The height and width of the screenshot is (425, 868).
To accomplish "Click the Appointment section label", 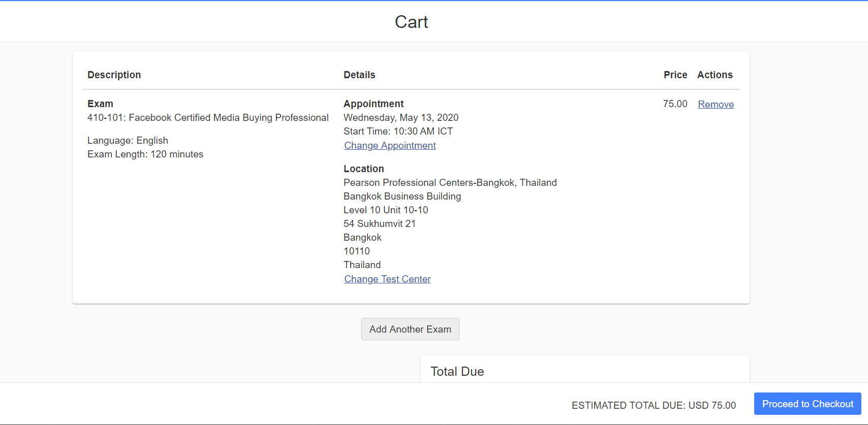I will [x=374, y=104].
